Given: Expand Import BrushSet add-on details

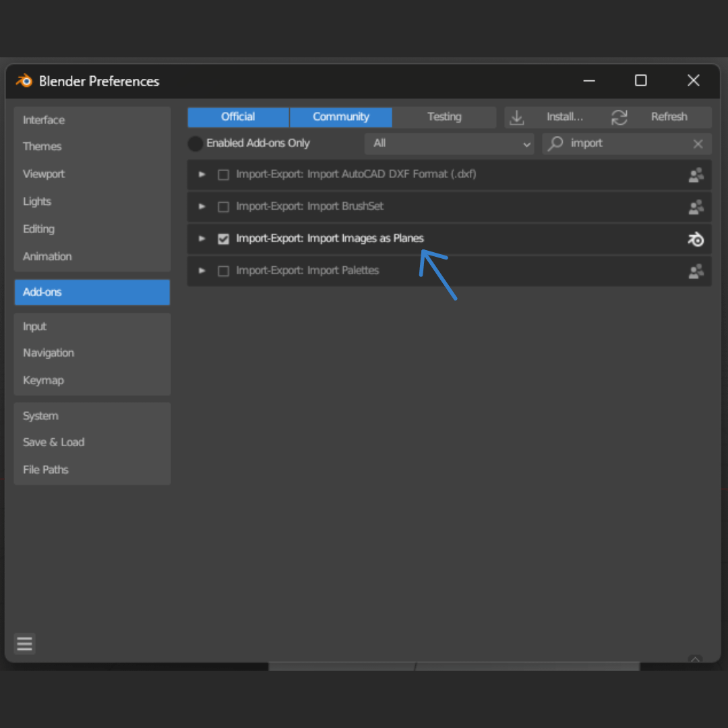Looking at the screenshot, I should [202, 206].
